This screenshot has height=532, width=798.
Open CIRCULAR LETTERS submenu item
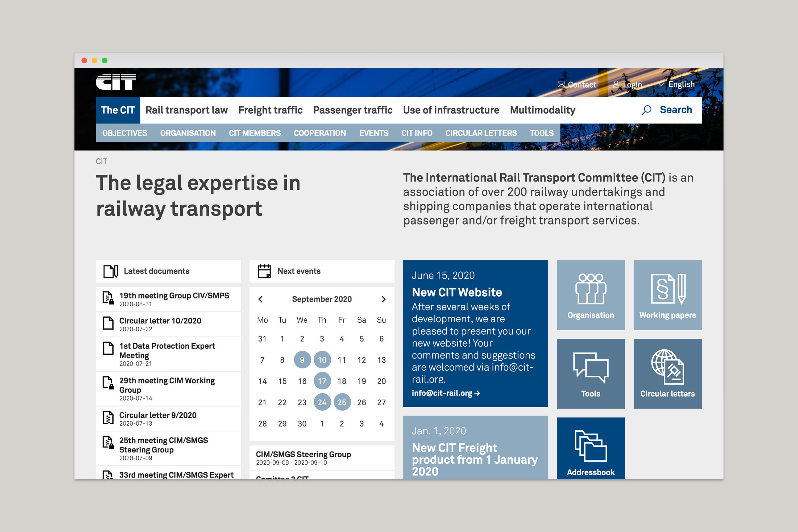(x=481, y=133)
